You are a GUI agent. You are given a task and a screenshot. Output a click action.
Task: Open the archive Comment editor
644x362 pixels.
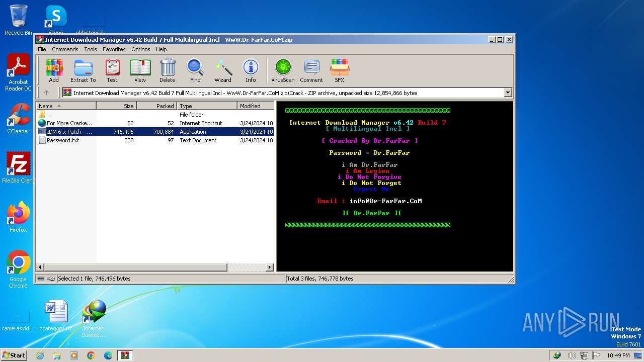coord(311,70)
